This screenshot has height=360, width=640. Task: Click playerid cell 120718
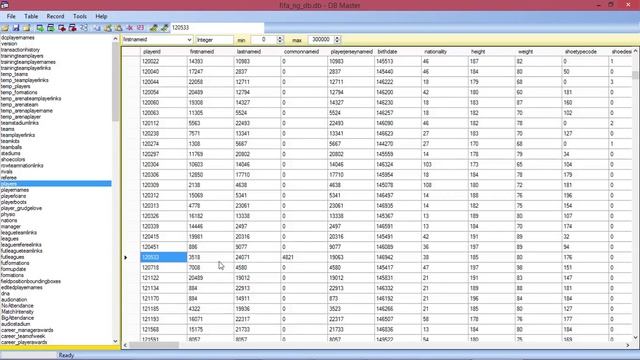click(164, 268)
